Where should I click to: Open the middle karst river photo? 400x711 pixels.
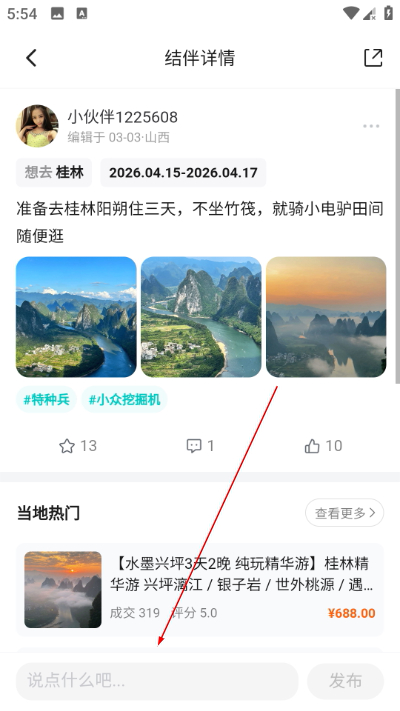click(x=201, y=317)
